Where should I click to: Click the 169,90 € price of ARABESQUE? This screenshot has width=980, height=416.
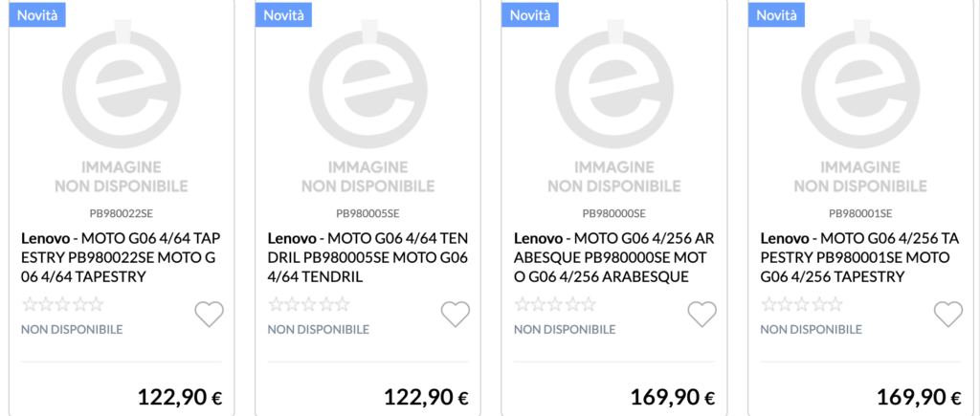[672, 396]
